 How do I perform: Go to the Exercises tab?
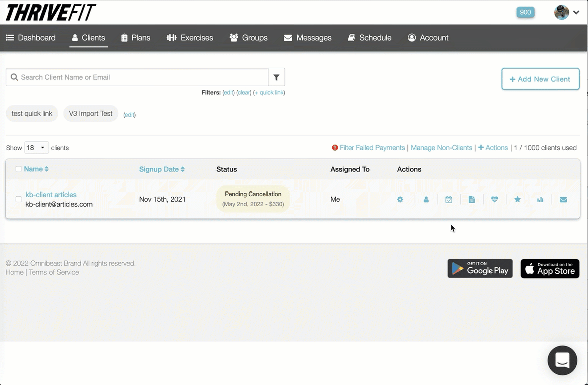pos(190,38)
